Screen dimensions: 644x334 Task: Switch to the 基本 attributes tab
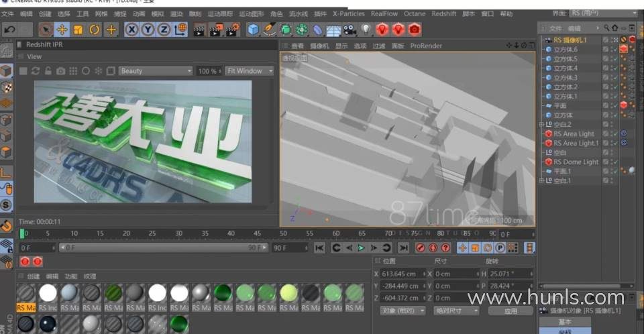coord(565,322)
